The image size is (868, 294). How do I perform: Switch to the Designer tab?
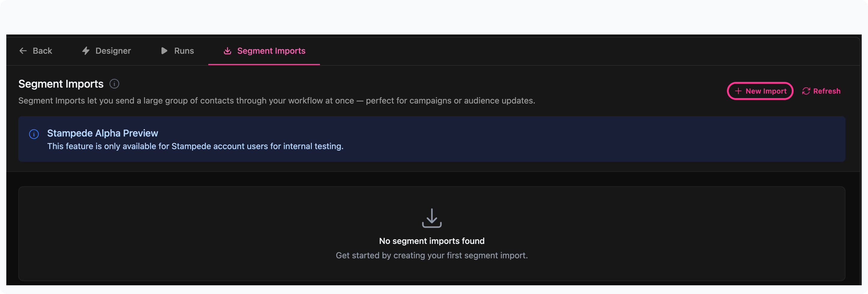pyautogui.click(x=113, y=51)
